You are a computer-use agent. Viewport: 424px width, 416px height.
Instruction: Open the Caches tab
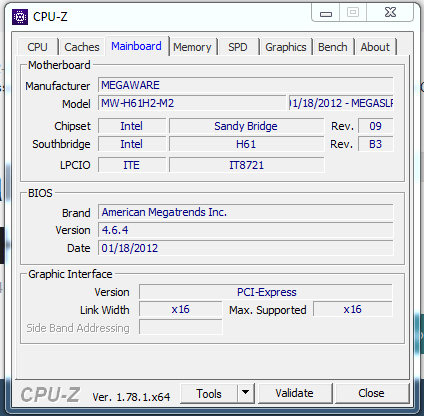click(x=82, y=47)
